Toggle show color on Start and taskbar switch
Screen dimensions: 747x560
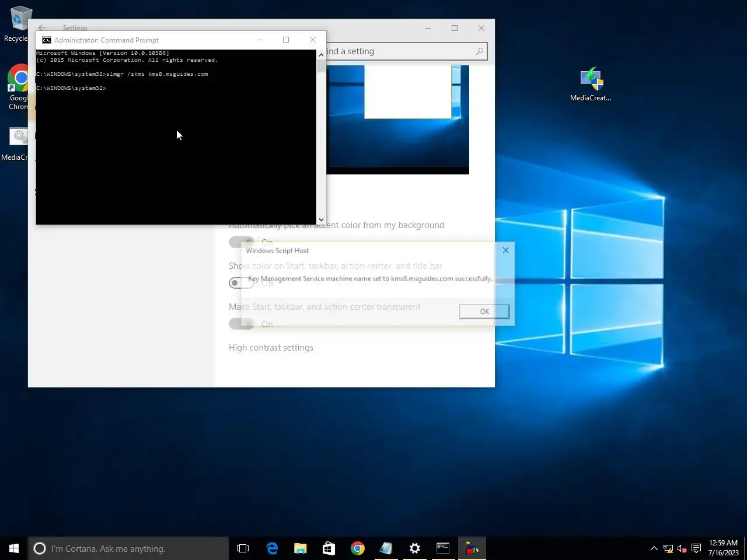coord(241,283)
